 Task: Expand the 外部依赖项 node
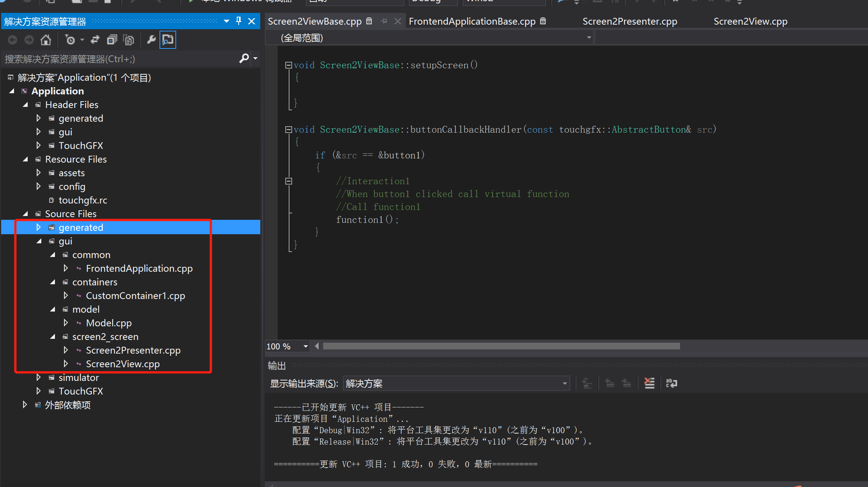click(25, 405)
